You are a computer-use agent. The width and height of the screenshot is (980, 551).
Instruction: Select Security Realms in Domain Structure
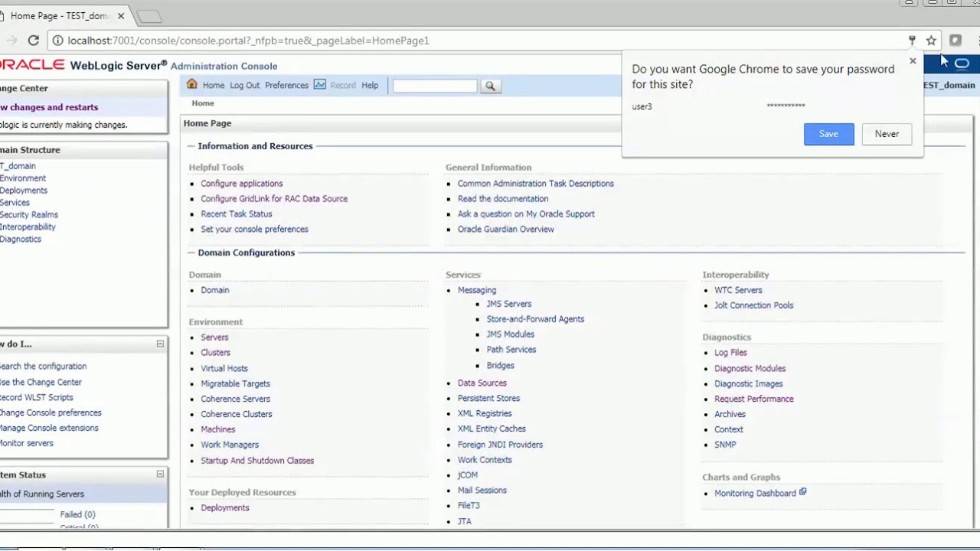(28, 215)
